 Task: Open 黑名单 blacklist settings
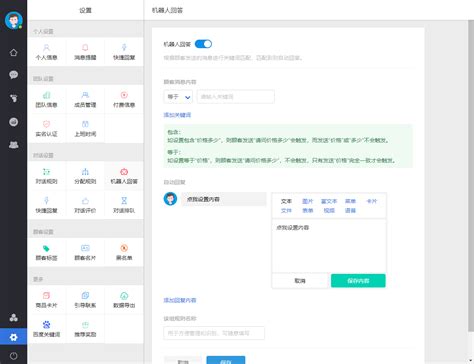click(x=124, y=252)
